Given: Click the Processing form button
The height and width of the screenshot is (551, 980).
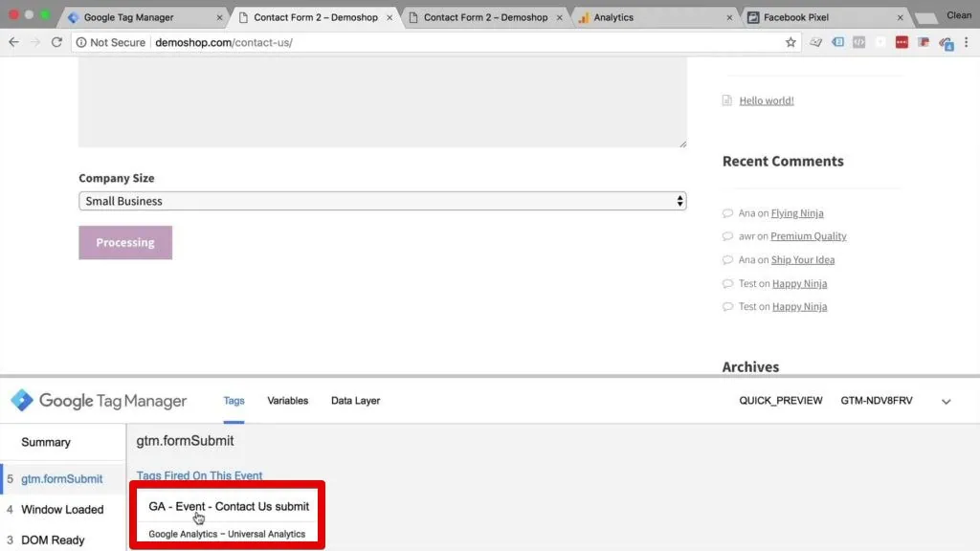Looking at the screenshot, I should click(124, 242).
